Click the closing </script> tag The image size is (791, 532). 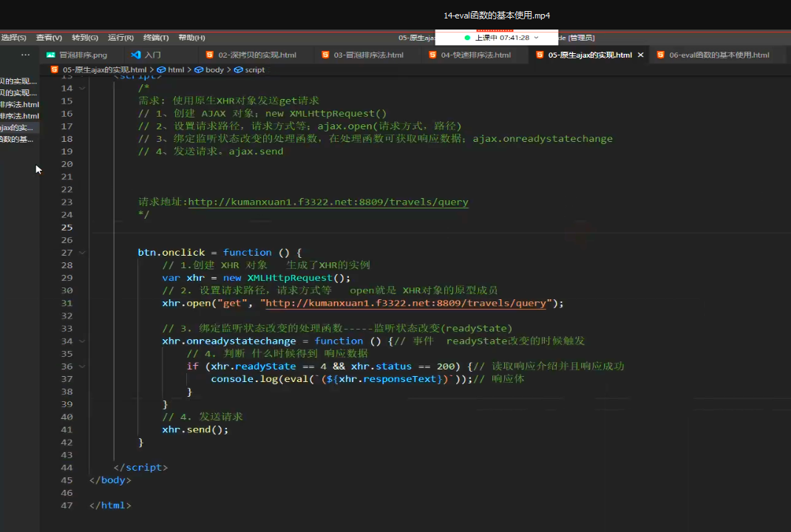coord(140,468)
